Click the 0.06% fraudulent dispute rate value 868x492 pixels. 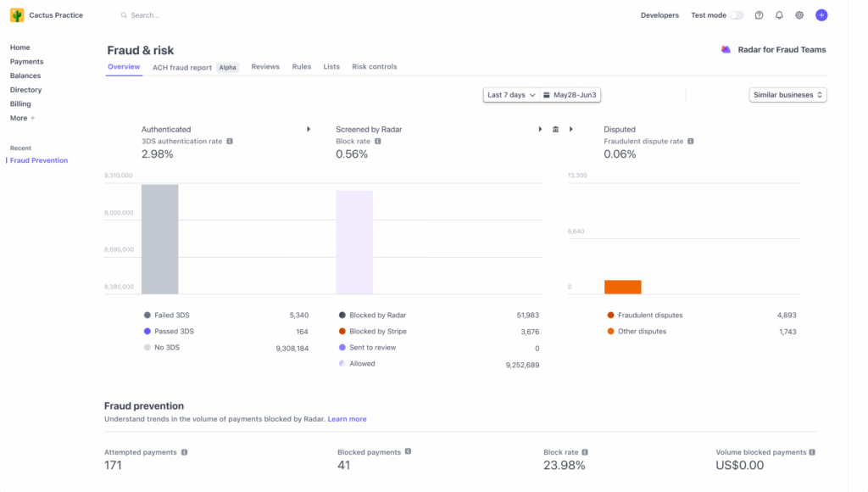(620, 154)
